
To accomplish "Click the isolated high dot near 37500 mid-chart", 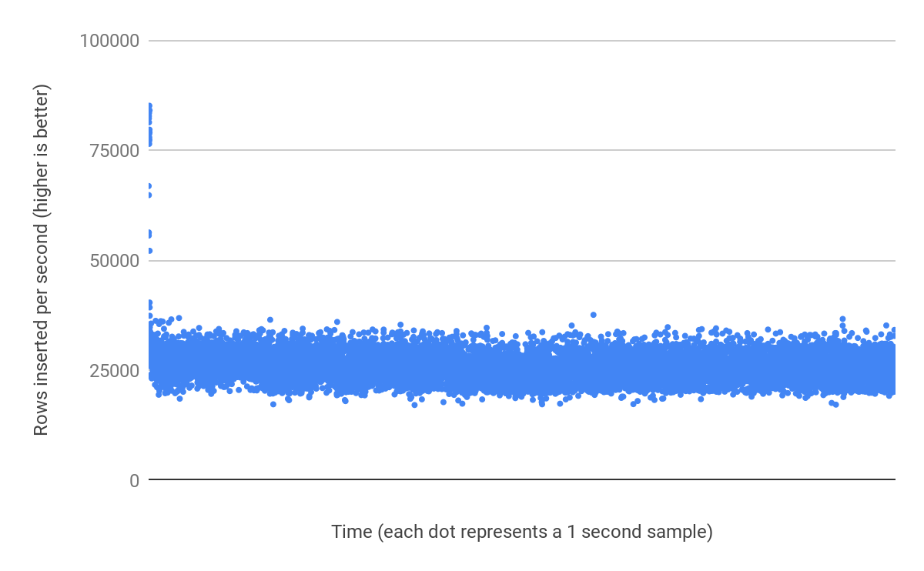I will (593, 315).
